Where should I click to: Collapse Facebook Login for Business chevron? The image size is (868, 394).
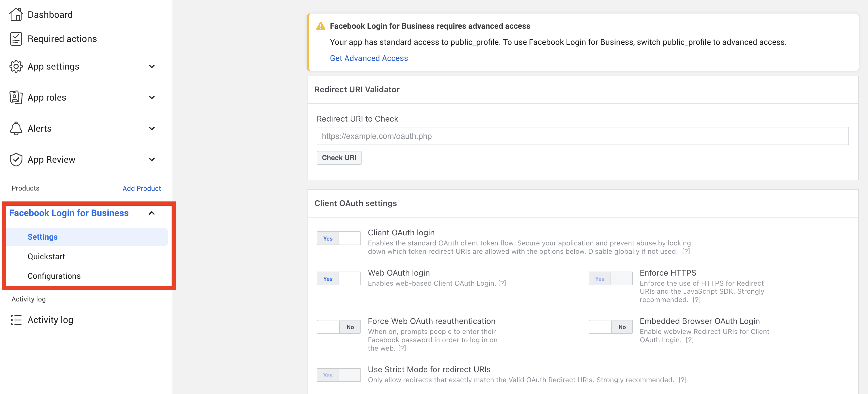click(x=152, y=213)
